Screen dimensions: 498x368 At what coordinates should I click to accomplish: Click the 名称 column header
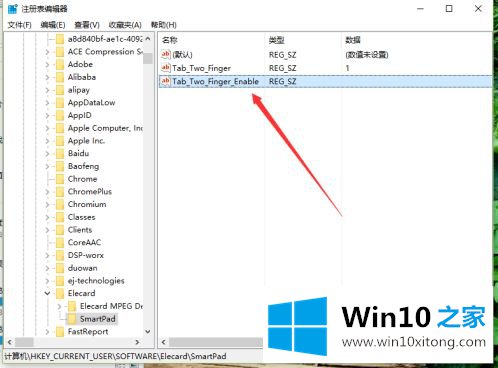pos(169,40)
